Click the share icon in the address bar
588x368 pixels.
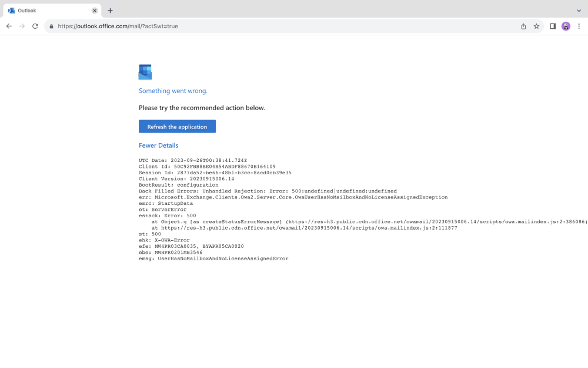523,26
